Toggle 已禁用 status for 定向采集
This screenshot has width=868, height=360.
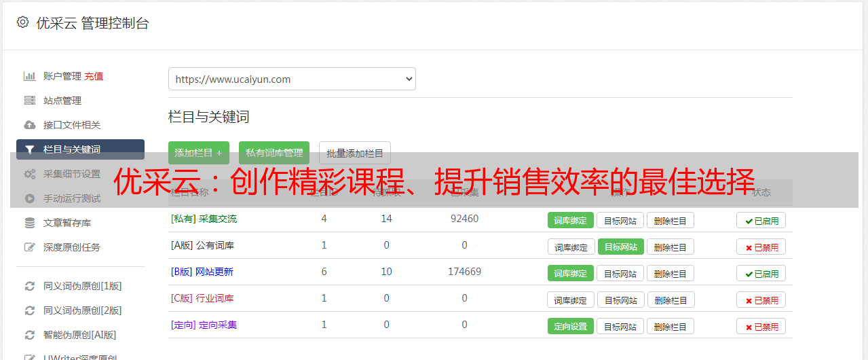tap(761, 326)
